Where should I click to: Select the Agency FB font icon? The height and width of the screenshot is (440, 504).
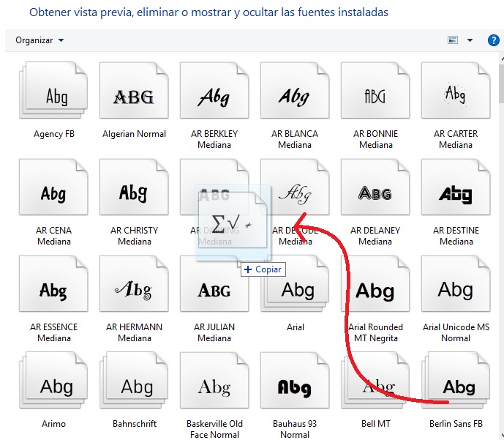pos(54,95)
